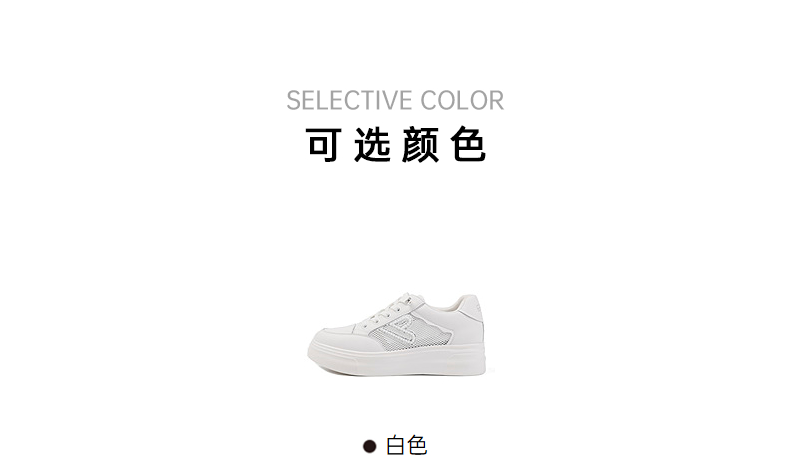Choose the 白色 color label

point(407,446)
